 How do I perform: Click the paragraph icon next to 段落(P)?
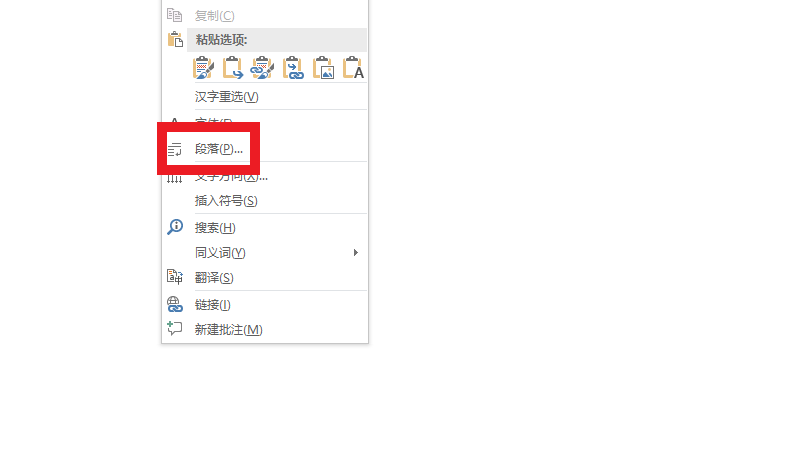point(174,149)
